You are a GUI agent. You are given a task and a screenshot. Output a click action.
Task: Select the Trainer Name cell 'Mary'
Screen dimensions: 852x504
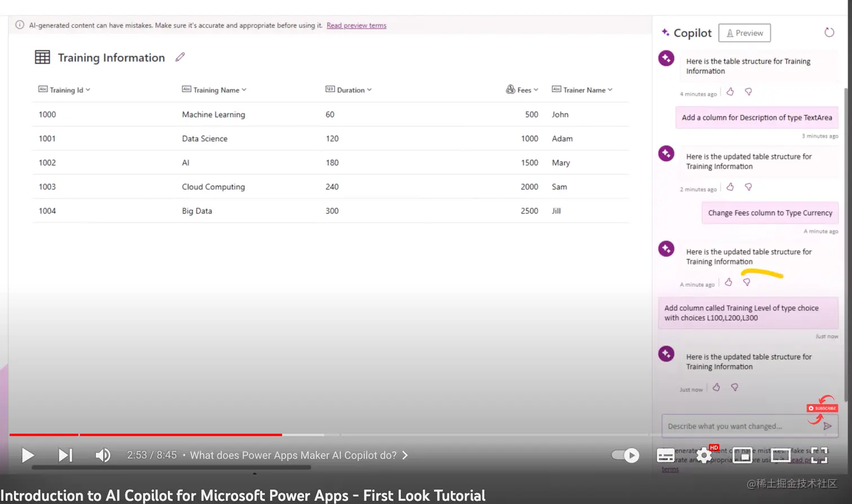point(561,163)
